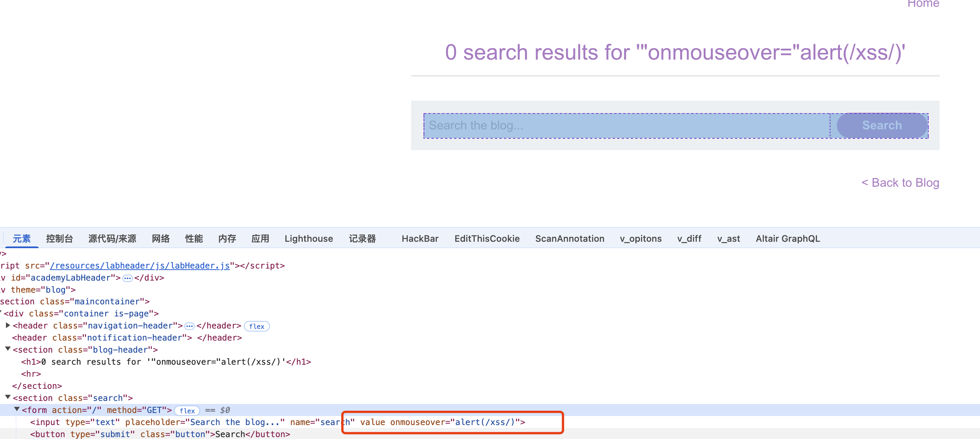980x439 pixels.
Task: Follow the Back to Blog link
Action: (x=900, y=183)
